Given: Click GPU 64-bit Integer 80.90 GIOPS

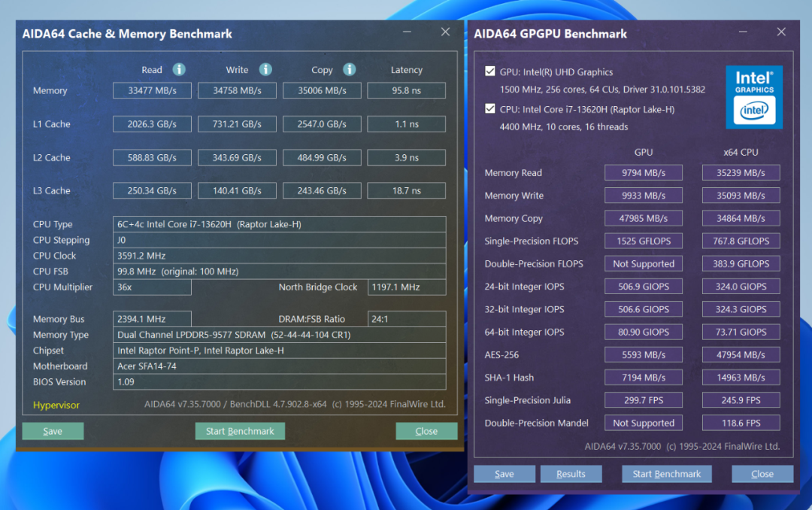Looking at the screenshot, I should (x=644, y=332).
